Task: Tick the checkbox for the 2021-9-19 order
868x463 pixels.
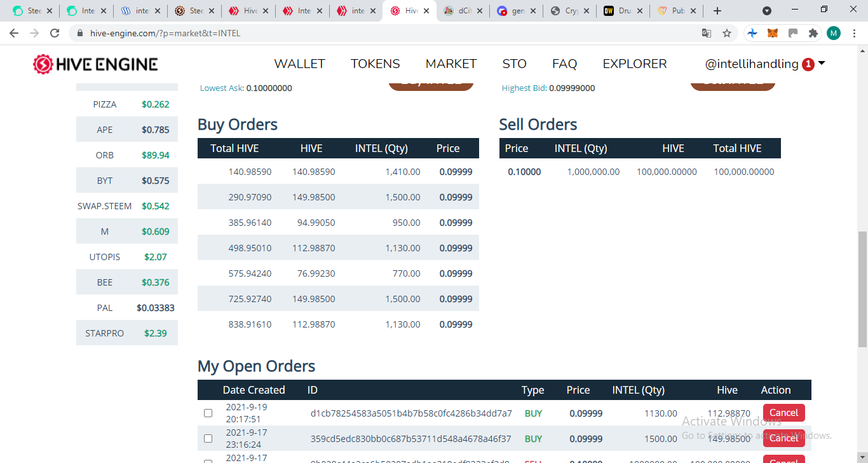Action: coord(208,413)
